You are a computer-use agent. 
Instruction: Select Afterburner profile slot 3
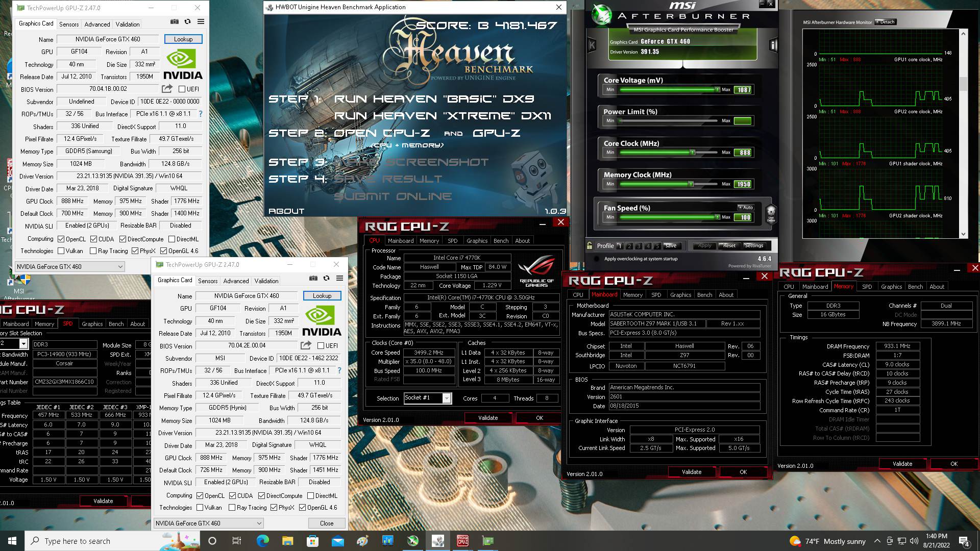639,246
